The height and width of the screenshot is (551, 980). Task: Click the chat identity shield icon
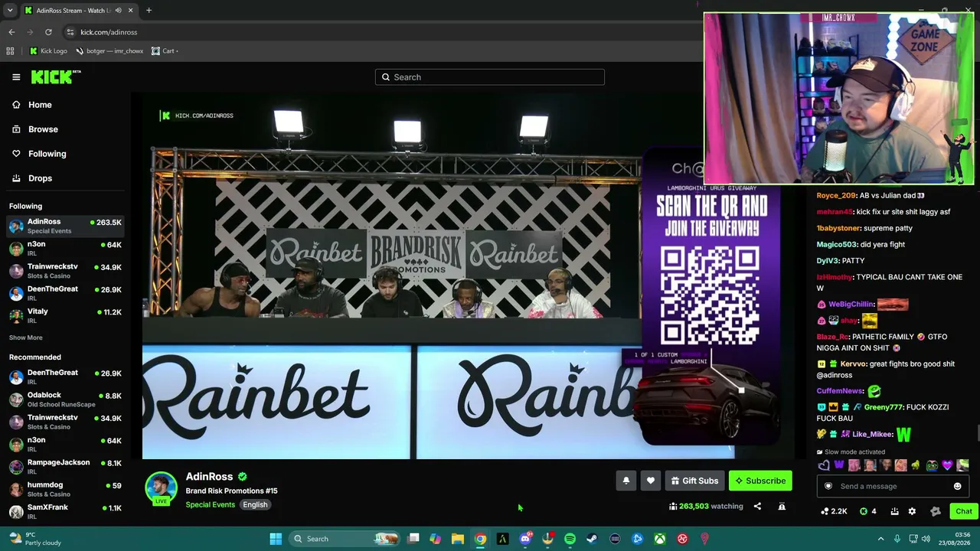tap(828, 486)
